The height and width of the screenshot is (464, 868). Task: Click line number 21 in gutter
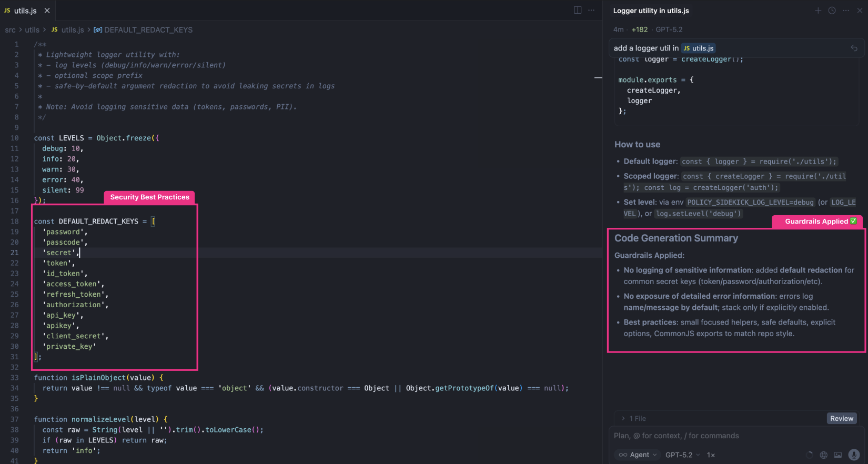15,253
